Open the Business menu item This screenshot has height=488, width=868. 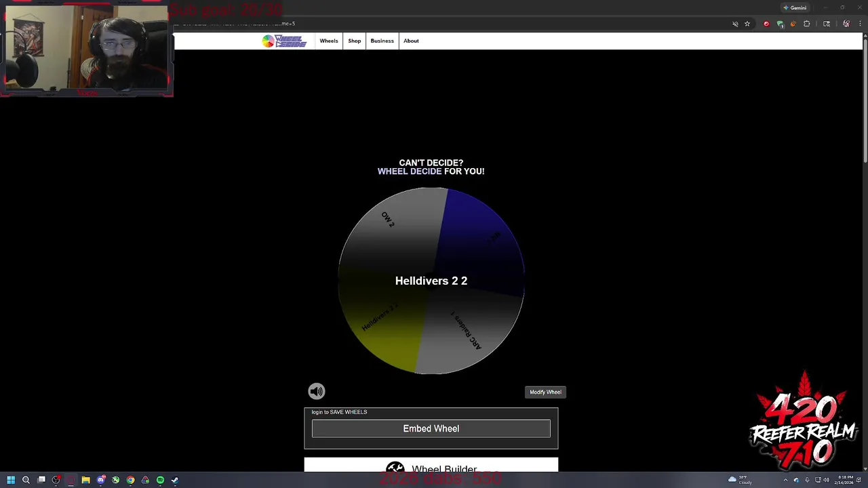point(382,41)
